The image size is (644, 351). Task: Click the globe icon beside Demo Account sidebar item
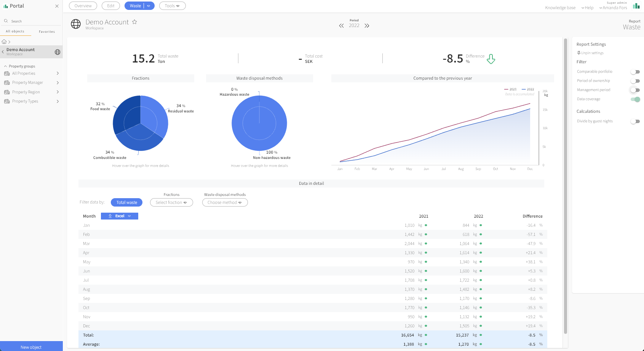pos(58,52)
